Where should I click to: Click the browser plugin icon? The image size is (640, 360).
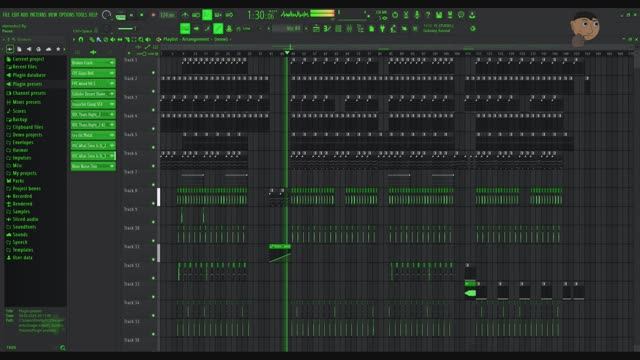pos(39,49)
